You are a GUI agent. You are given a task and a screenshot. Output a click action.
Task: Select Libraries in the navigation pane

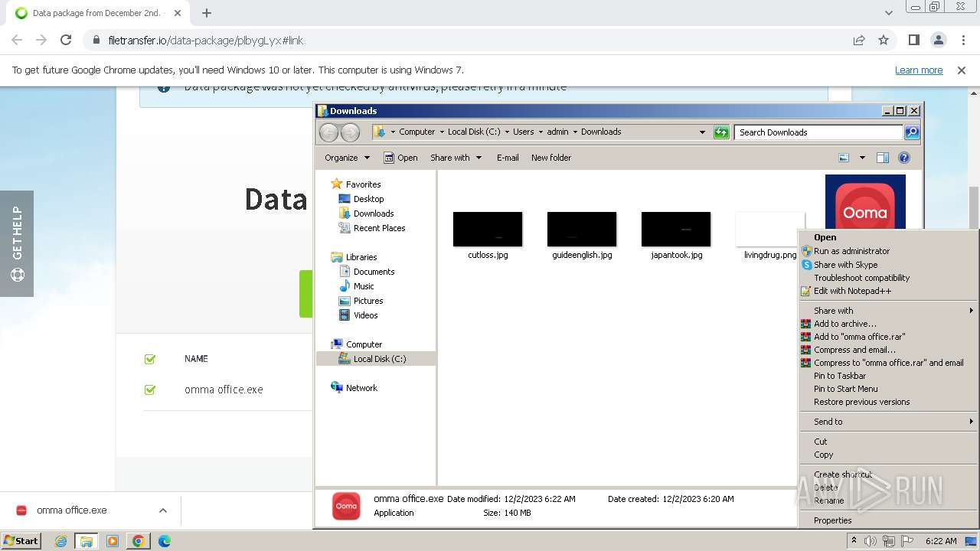(x=361, y=257)
